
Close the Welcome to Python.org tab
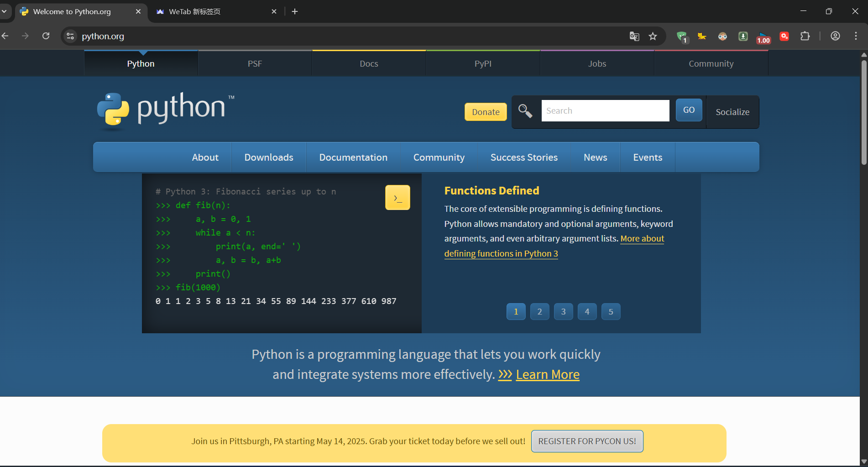coord(138,11)
